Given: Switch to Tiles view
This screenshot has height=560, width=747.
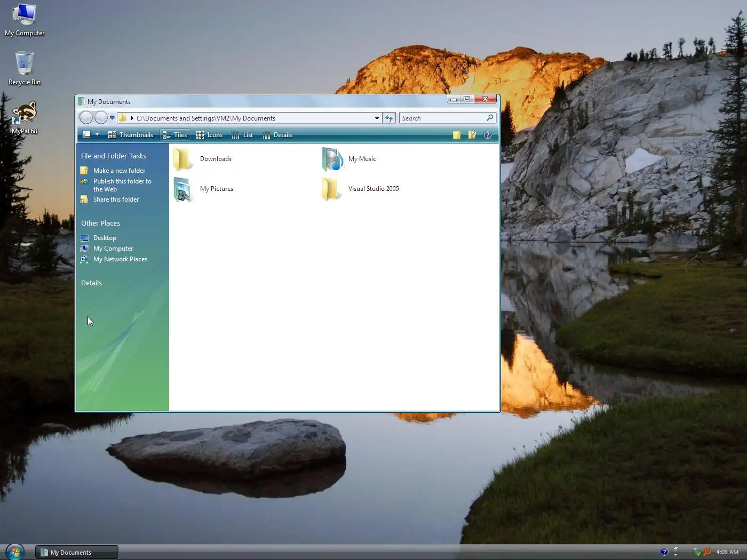Looking at the screenshot, I should point(175,135).
